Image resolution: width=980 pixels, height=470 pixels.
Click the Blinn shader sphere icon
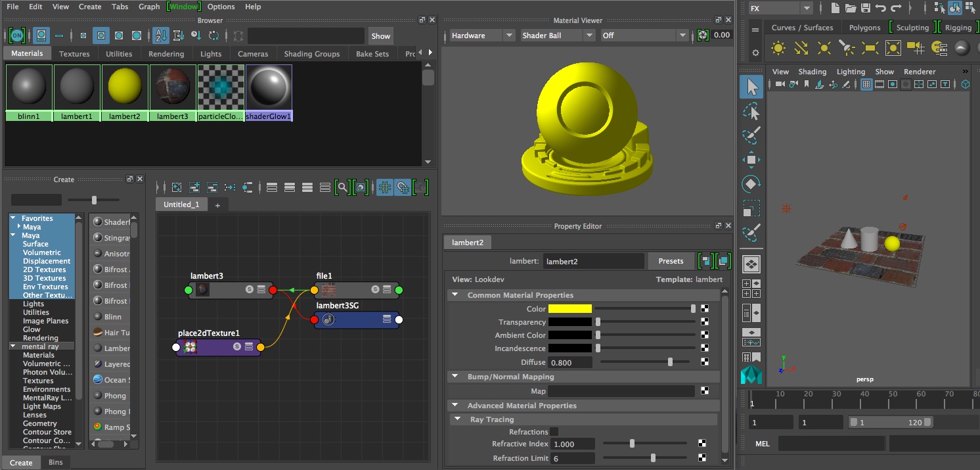tap(97, 317)
